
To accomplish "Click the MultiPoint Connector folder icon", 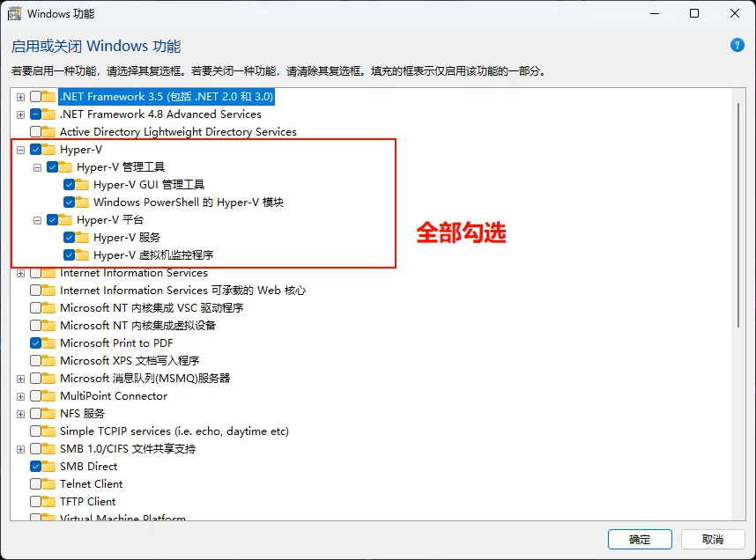I will 48,396.
